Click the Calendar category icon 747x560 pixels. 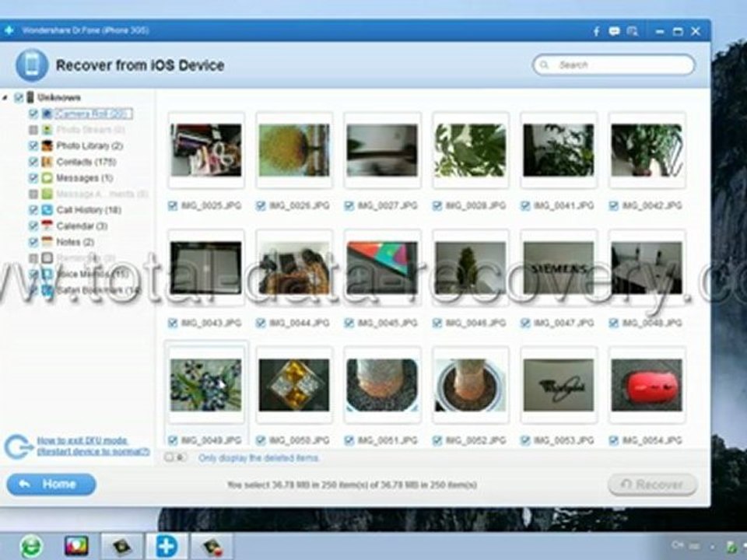coord(47,226)
